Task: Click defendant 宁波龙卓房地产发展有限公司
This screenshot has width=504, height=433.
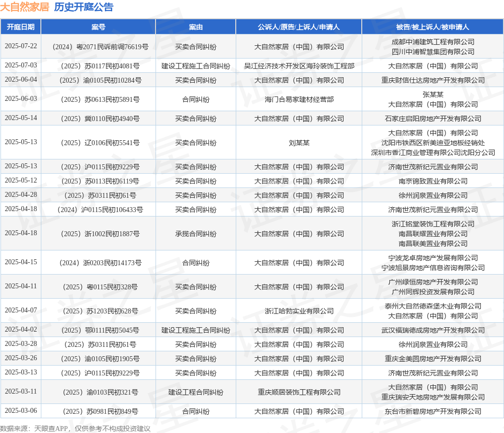Action: click(433, 258)
